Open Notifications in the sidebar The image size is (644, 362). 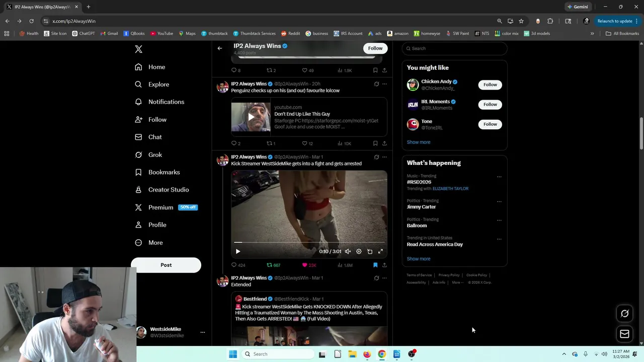[159, 102]
